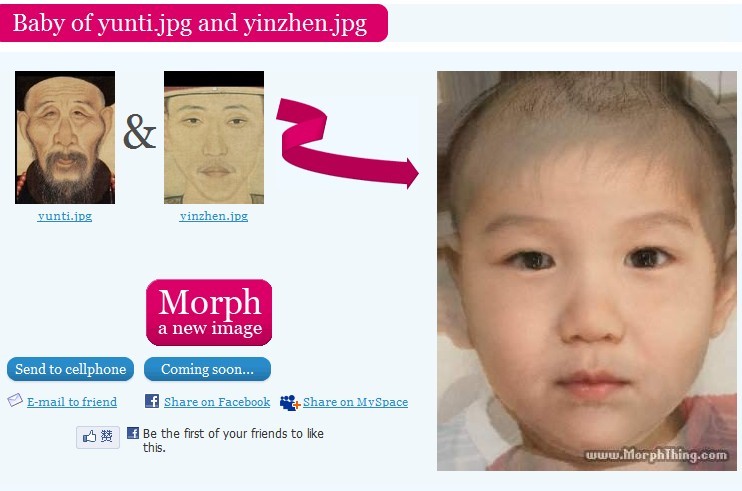Screen dimensions: 742x491
Task: Click the Share on Facebook link
Action: click(217, 402)
